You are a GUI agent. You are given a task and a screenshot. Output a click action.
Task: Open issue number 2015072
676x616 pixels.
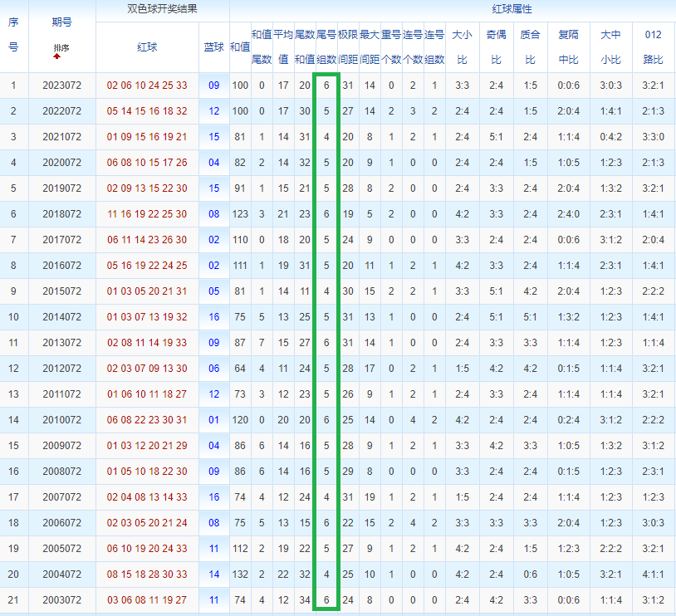[x=62, y=291]
